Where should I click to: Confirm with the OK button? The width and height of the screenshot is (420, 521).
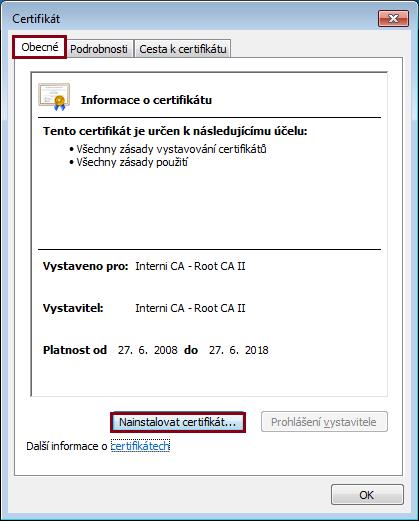point(367,495)
